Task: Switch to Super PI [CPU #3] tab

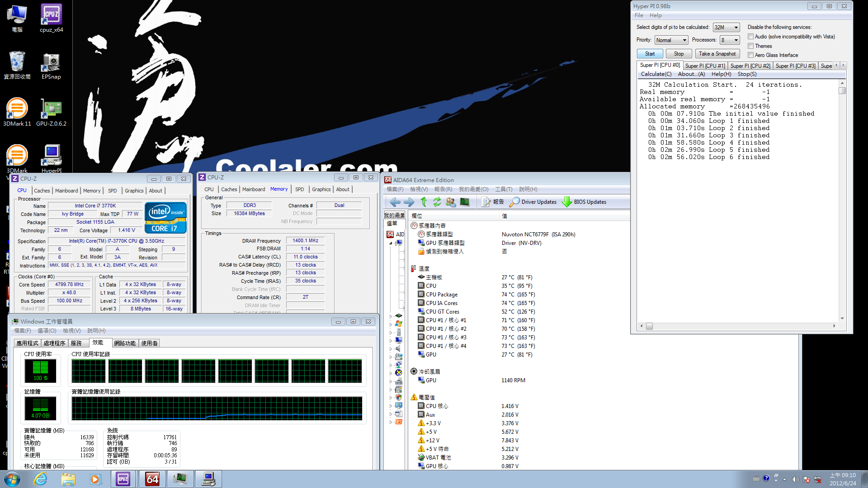Action: coord(795,66)
